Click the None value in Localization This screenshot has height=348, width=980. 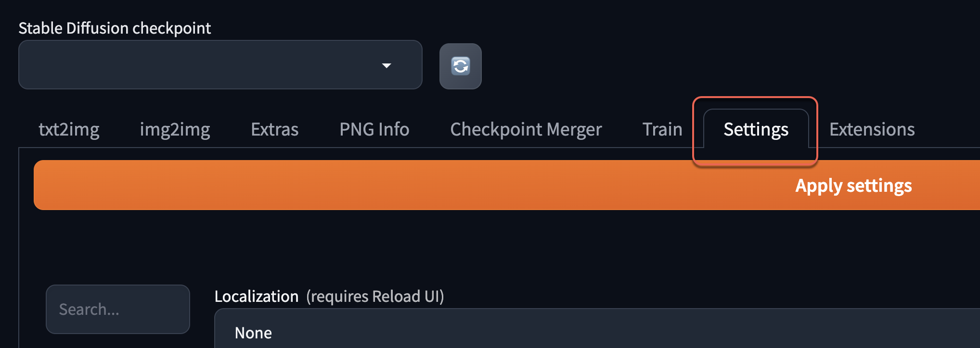tap(253, 333)
